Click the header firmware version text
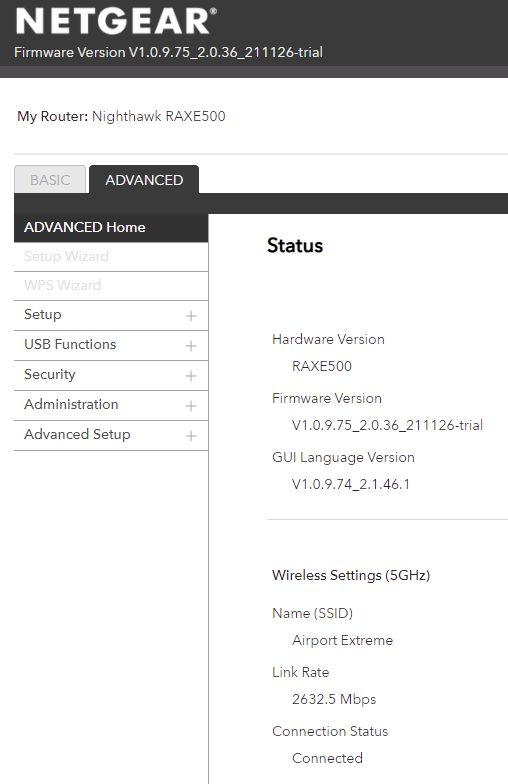The width and height of the screenshot is (508, 784). pyautogui.click(x=168, y=52)
